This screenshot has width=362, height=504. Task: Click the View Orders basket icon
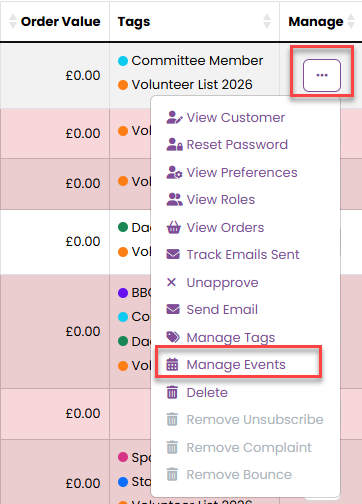pos(174,228)
